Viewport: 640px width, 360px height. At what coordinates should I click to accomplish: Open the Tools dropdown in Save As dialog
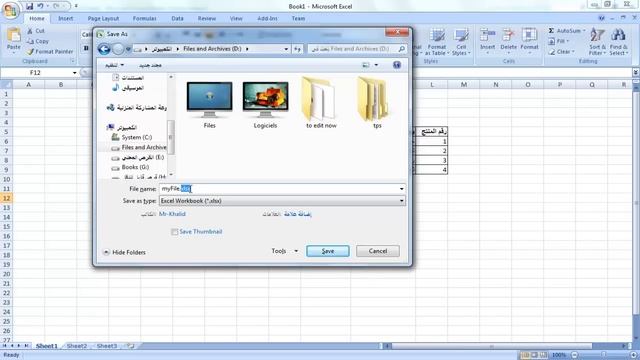pos(285,251)
